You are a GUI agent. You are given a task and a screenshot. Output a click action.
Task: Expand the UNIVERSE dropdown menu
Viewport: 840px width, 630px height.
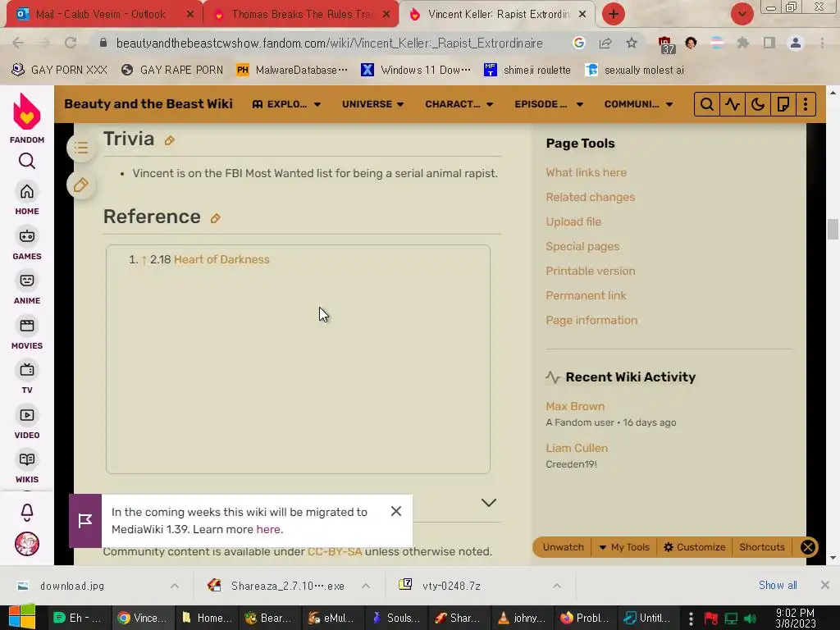coord(373,104)
